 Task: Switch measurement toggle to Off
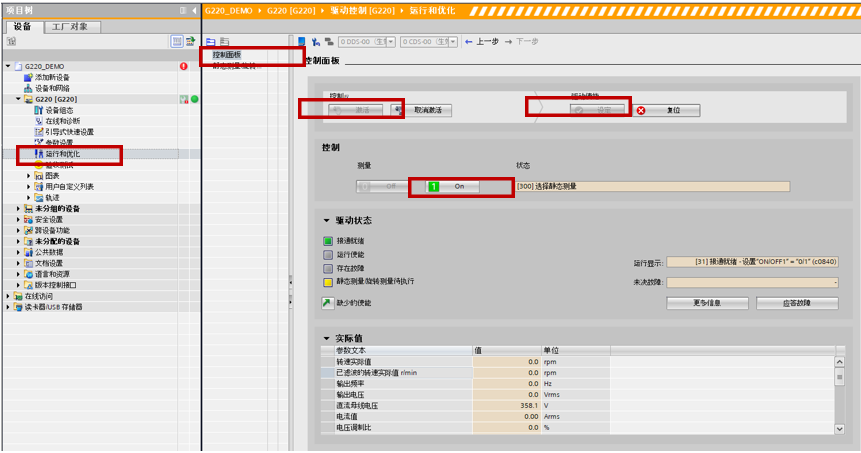[x=381, y=186]
